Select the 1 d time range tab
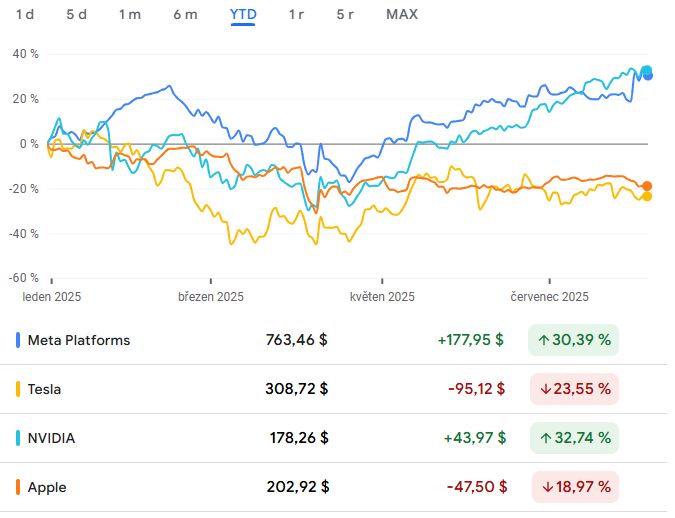Screen dimensions: 675x518 pos(25,15)
